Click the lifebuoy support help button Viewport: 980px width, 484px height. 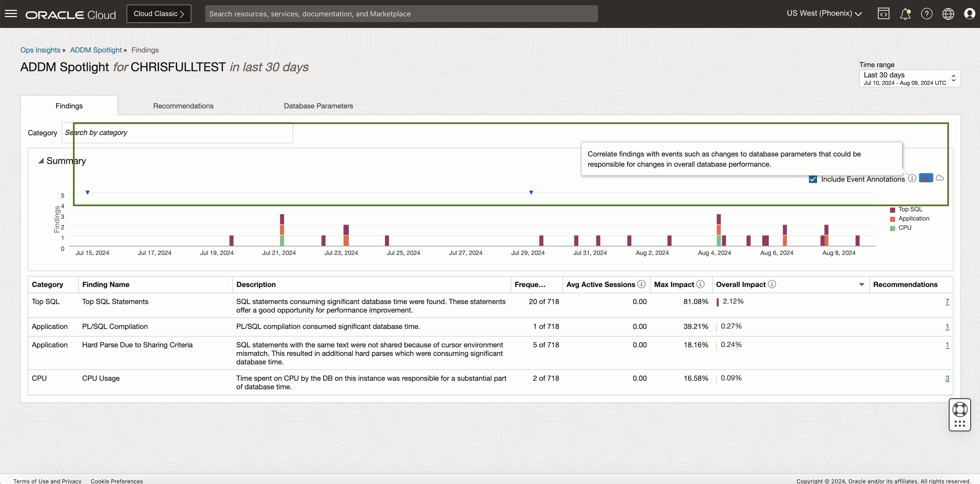[960, 410]
